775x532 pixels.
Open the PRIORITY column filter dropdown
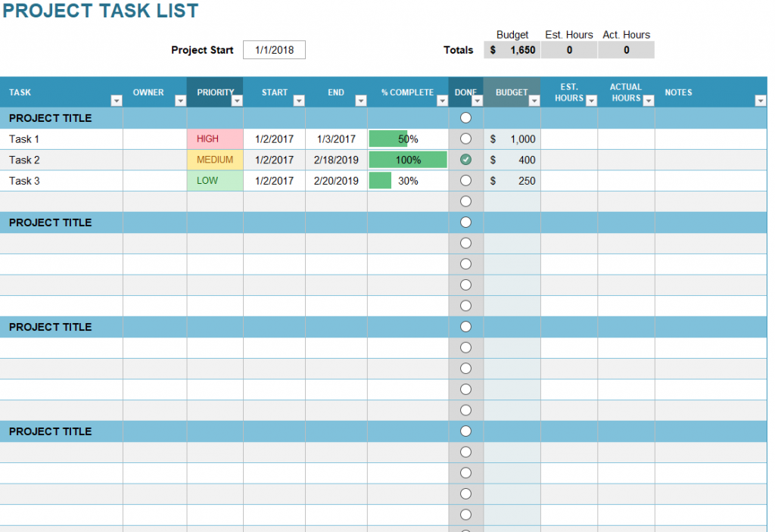235,99
